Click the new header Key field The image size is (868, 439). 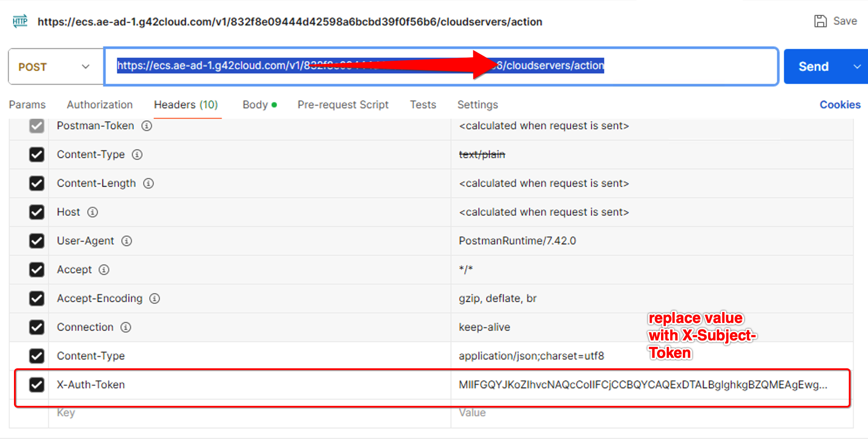pos(249,413)
